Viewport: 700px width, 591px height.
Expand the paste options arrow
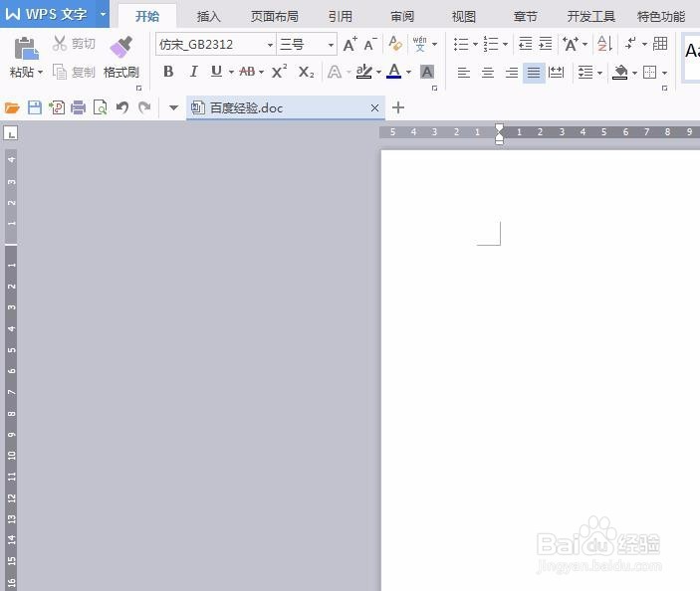[40, 72]
